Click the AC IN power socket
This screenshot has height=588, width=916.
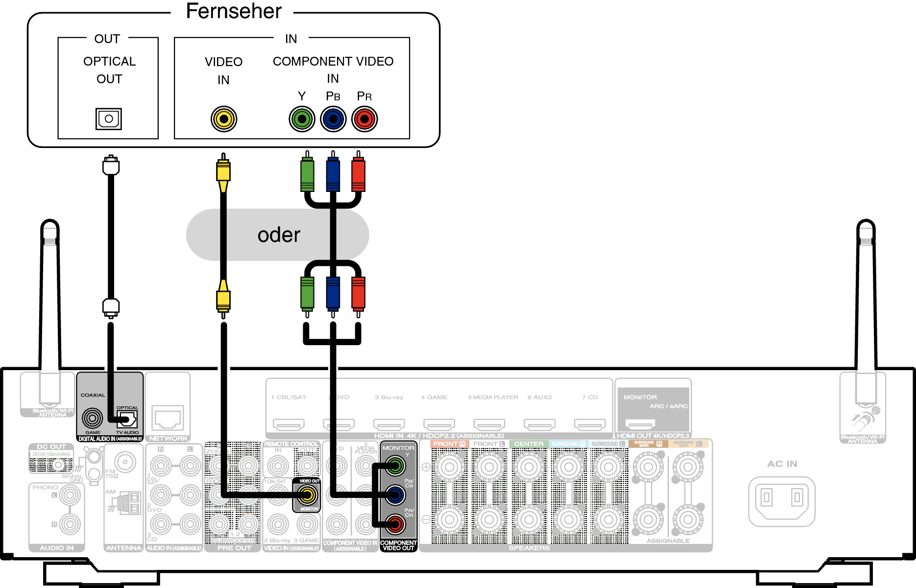pyautogui.click(x=782, y=501)
